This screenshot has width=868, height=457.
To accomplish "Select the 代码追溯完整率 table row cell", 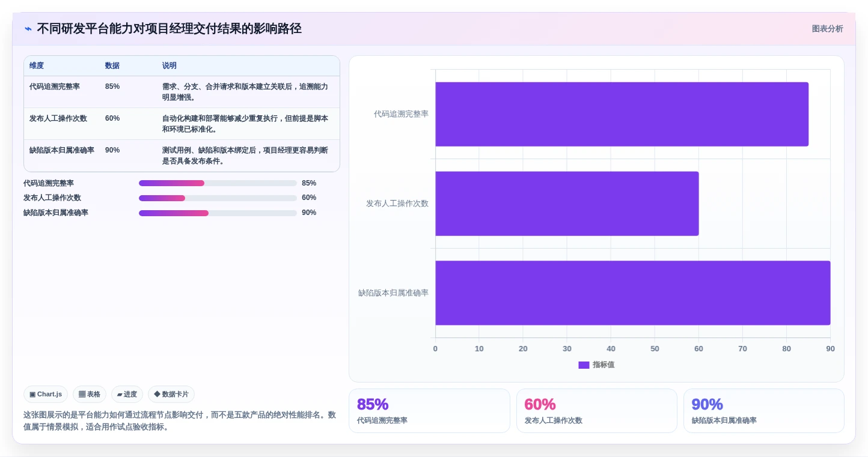I will click(x=55, y=86).
